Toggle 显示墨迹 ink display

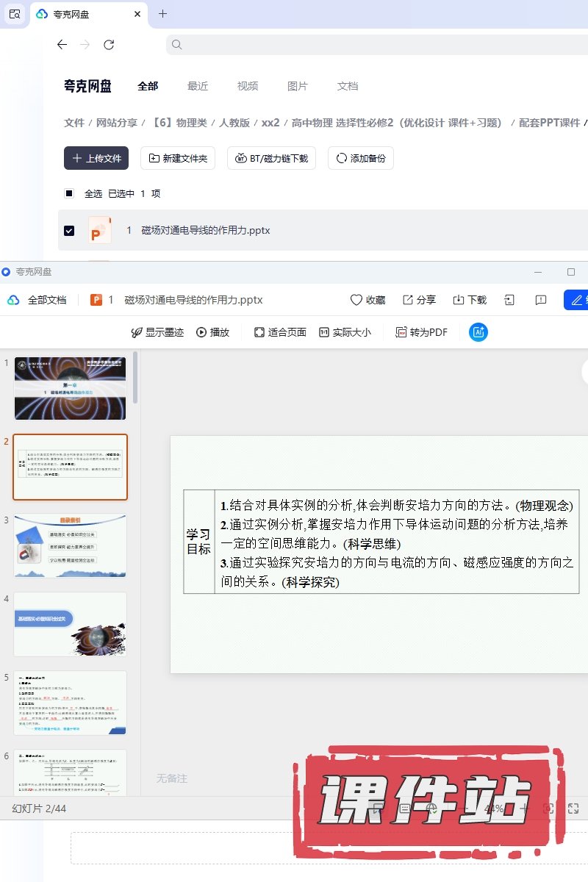tap(157, 332)
